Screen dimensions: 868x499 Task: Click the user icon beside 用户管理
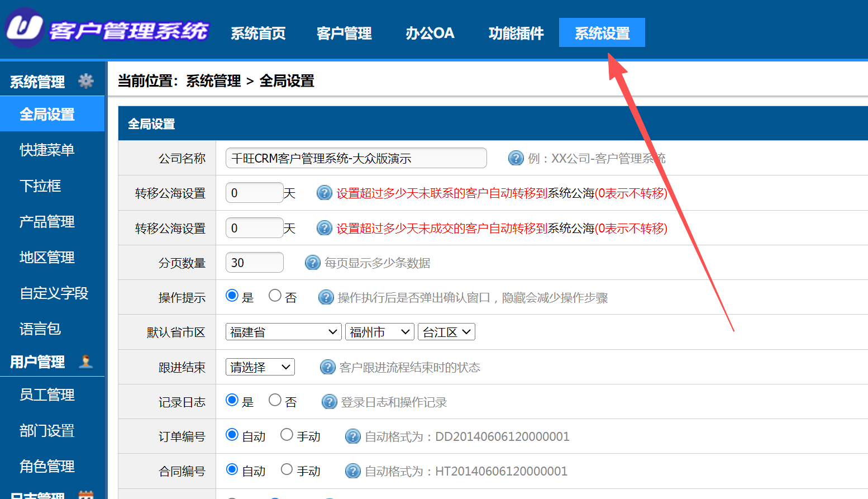click(x=86, y=362)
